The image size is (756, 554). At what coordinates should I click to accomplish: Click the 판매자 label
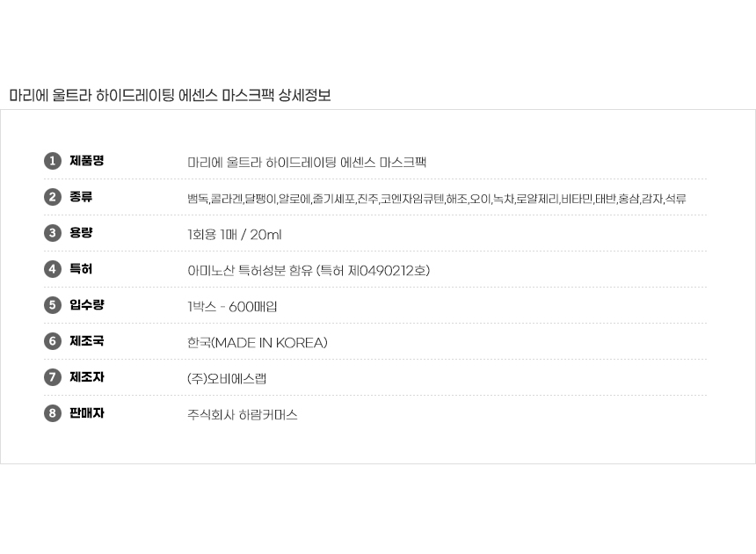86,413
